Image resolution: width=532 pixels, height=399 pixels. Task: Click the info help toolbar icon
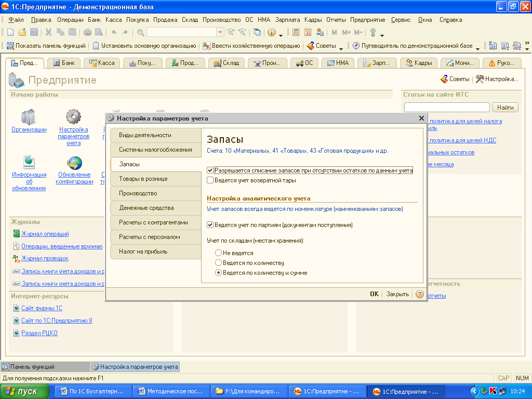pos(272,32)
